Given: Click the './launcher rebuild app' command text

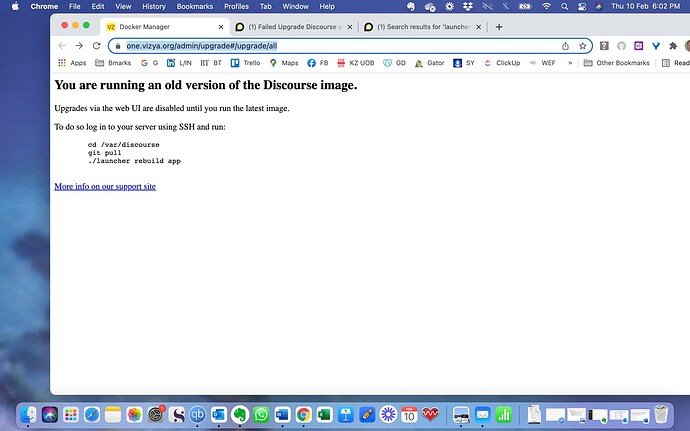Looking at the screenshot, I should (134, 161).
